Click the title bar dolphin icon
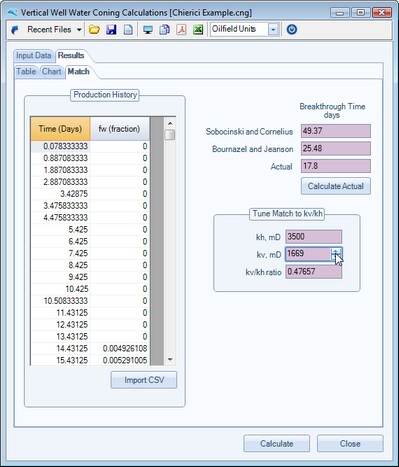399x467 pixels. point(12,13)
